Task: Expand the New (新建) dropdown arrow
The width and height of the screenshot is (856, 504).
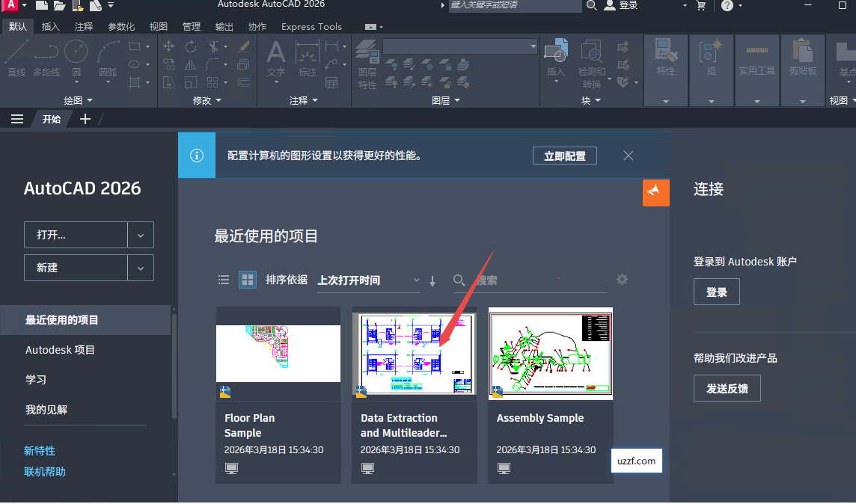Action: 141,268
